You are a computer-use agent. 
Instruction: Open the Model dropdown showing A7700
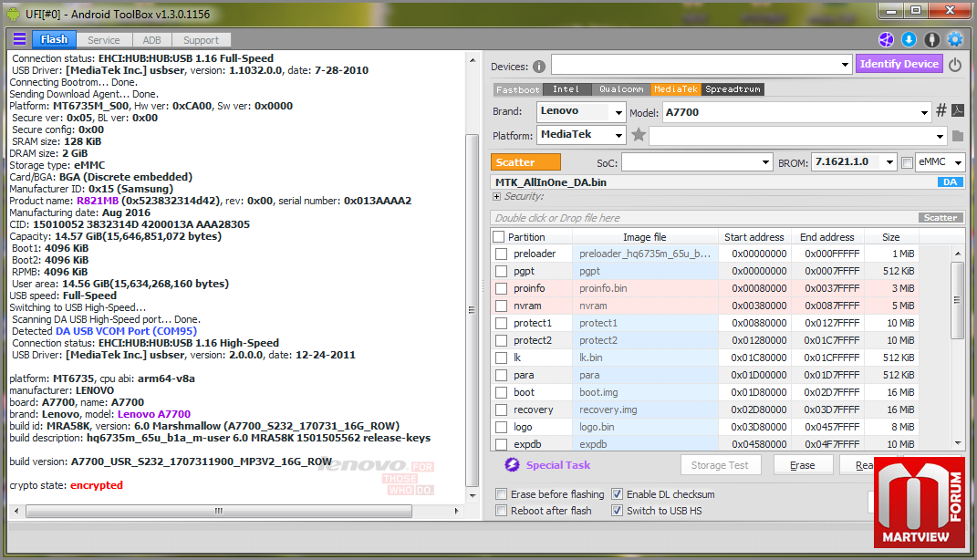click(x=924, y=113)
